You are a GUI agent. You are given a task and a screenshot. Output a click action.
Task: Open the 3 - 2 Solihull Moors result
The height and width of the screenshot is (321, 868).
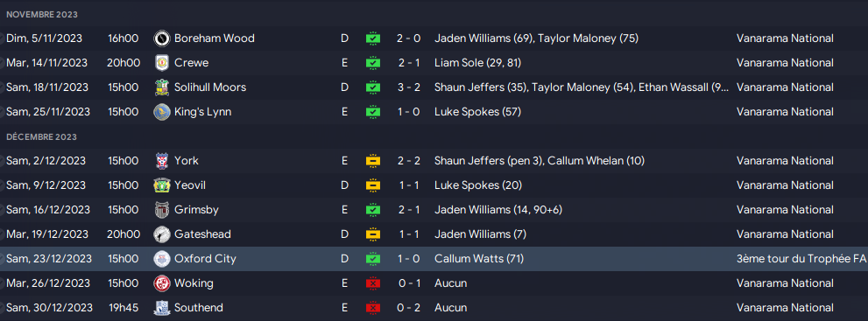tap(408, 87)
